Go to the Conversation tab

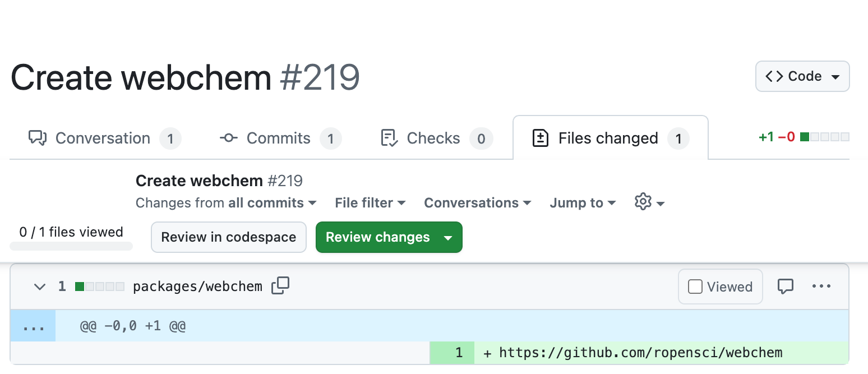click(x=102, y=138)
